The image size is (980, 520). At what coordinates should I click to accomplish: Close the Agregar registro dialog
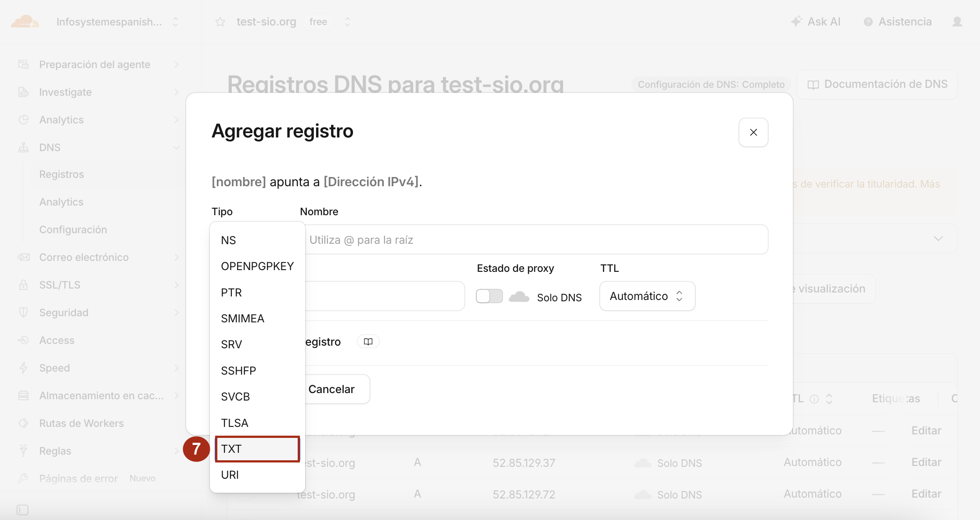point(753,132)
